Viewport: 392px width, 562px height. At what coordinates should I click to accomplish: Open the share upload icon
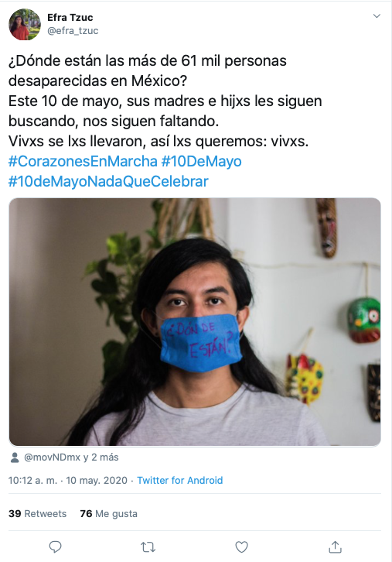pos(335,547)
